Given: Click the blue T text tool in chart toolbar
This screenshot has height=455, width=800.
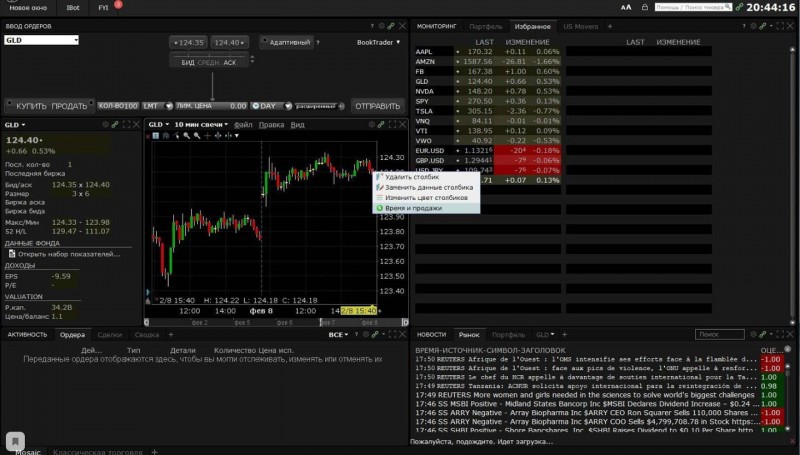Looking at the screenshot, I should pyautogui.click(x=156, y=136).
